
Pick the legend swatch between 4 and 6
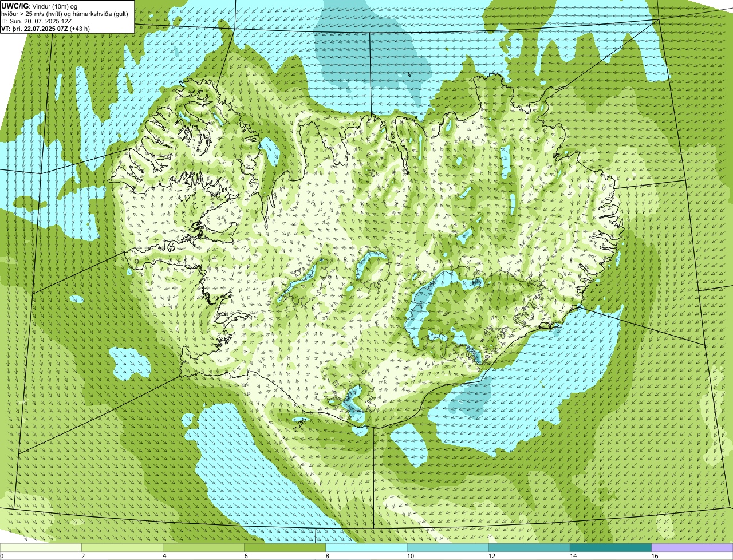pos(204,548)
